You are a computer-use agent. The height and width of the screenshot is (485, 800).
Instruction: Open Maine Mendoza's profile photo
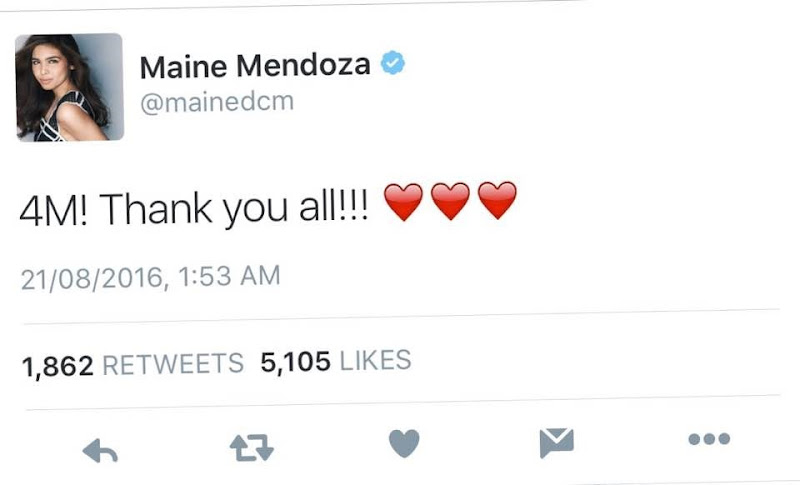click(69, 87)
